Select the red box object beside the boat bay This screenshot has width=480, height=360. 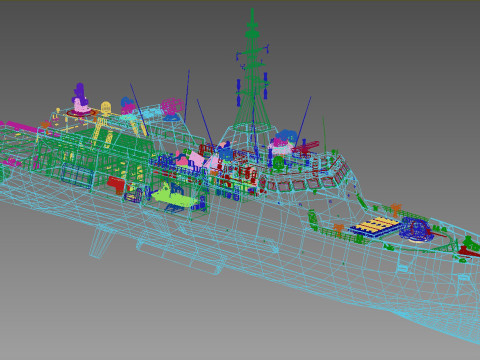tap(116, 185)
